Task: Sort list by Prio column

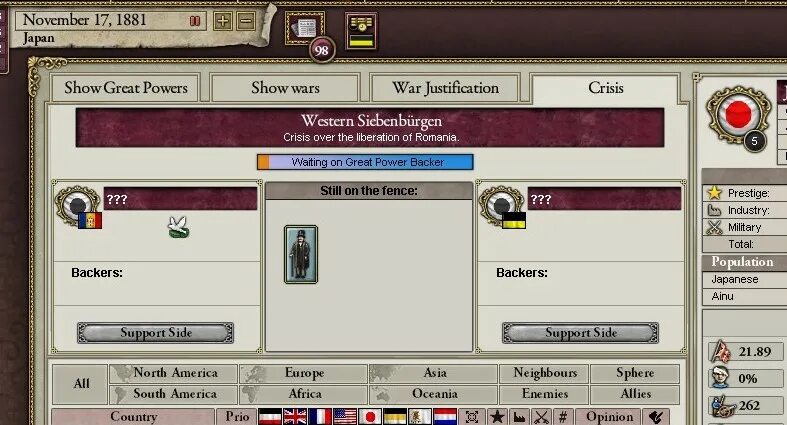Action: click(x=237, y=416)
